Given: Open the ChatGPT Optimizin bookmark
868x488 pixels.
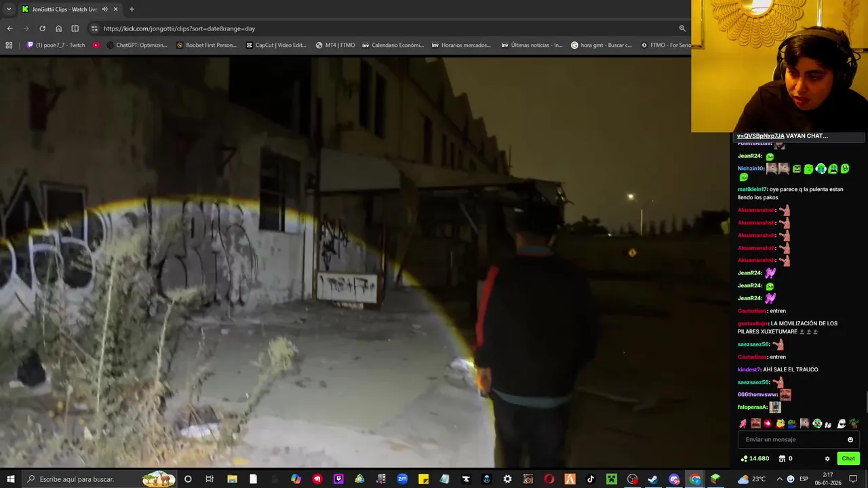Looking at the screenshot, I should 136,45.
